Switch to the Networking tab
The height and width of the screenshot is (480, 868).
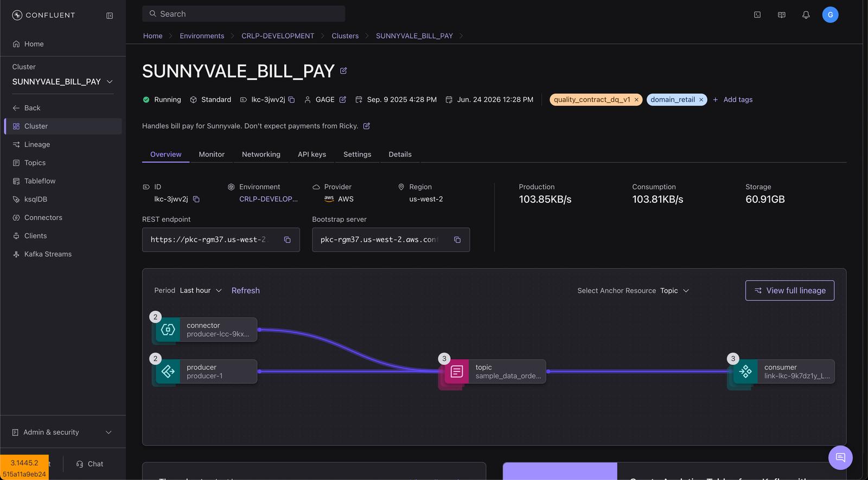[261, 155]
